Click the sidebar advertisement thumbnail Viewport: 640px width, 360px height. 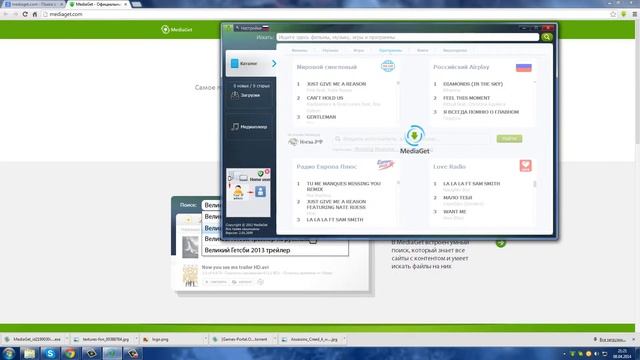248,192
